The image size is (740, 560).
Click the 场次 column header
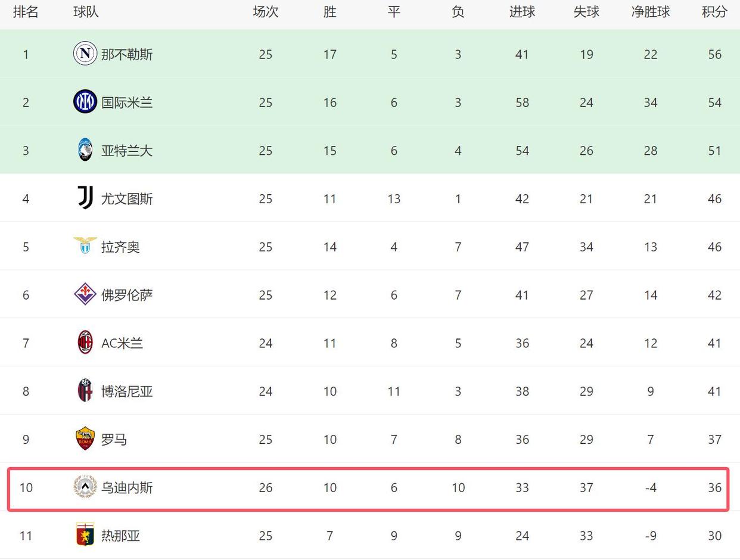pos(266,12)
